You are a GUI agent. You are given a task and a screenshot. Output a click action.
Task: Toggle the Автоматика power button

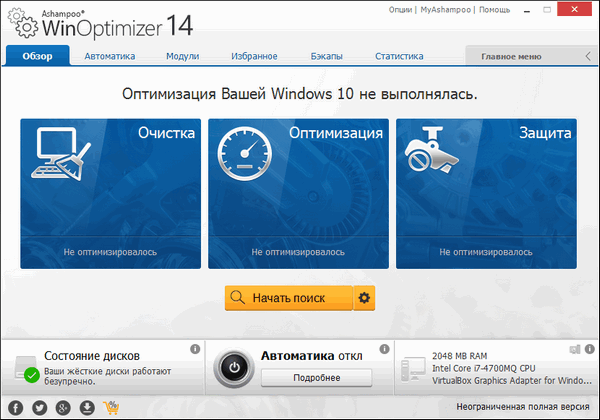pos(234,368)
